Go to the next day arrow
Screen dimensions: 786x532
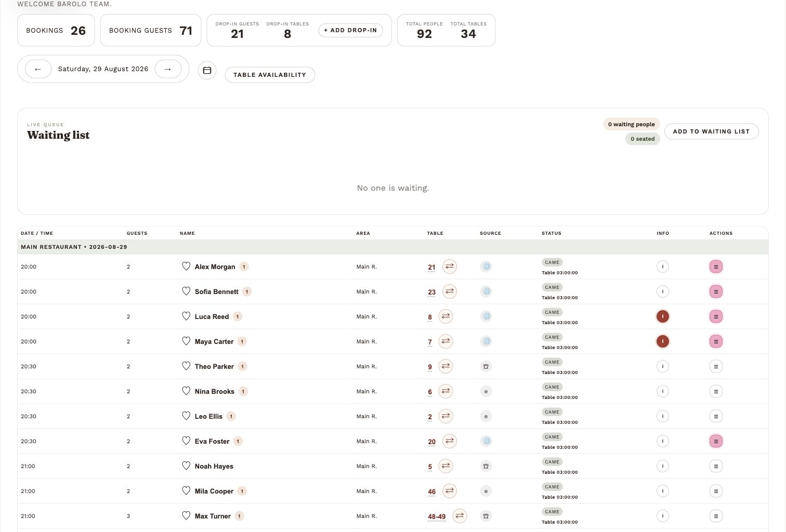(168, 69)
